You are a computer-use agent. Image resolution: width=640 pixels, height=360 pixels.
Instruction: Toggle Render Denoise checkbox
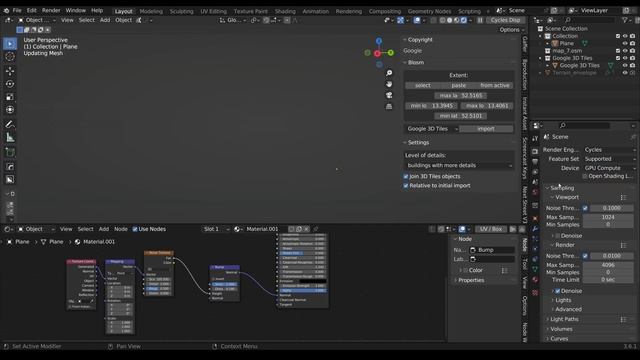558,291
